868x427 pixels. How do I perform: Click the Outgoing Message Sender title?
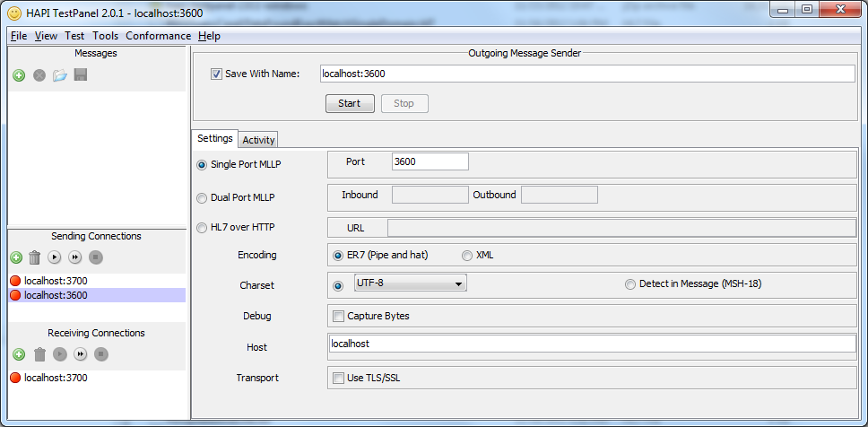click(525, 53)
